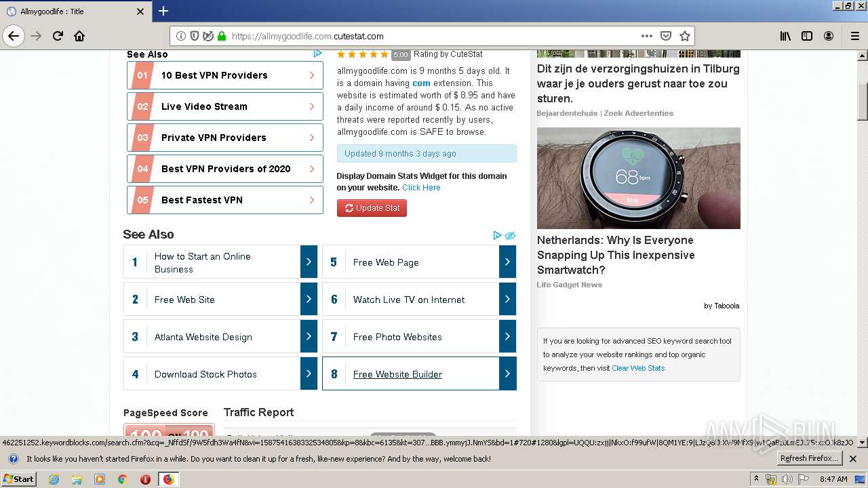Open AdChoices icon on lower See Also

(x=497, y=235)
